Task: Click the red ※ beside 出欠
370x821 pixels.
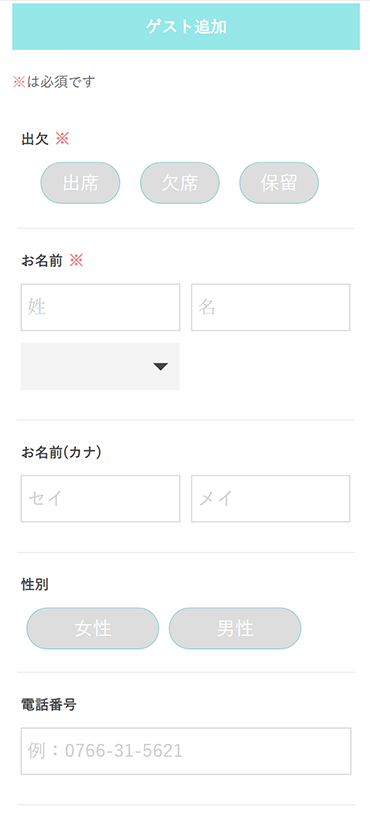Action: point(62,139)
